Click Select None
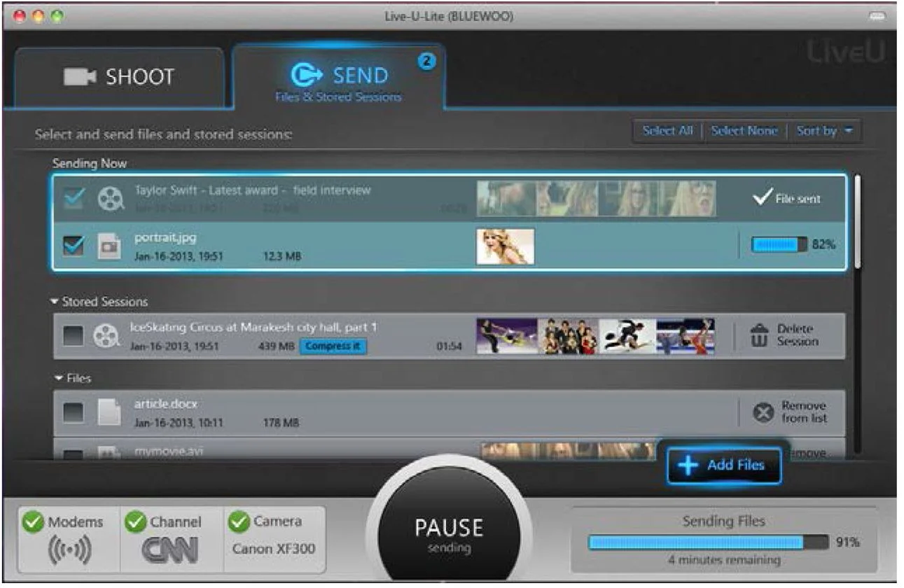This screenshot has width=904, height=588. pyautogui.click(x=744, y=131)
